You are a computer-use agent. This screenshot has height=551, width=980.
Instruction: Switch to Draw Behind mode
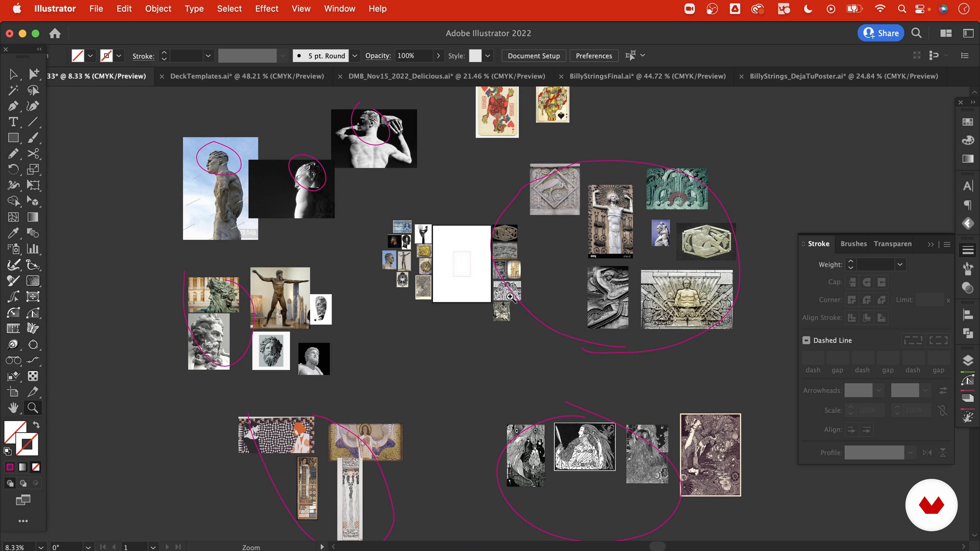point(23,483)
